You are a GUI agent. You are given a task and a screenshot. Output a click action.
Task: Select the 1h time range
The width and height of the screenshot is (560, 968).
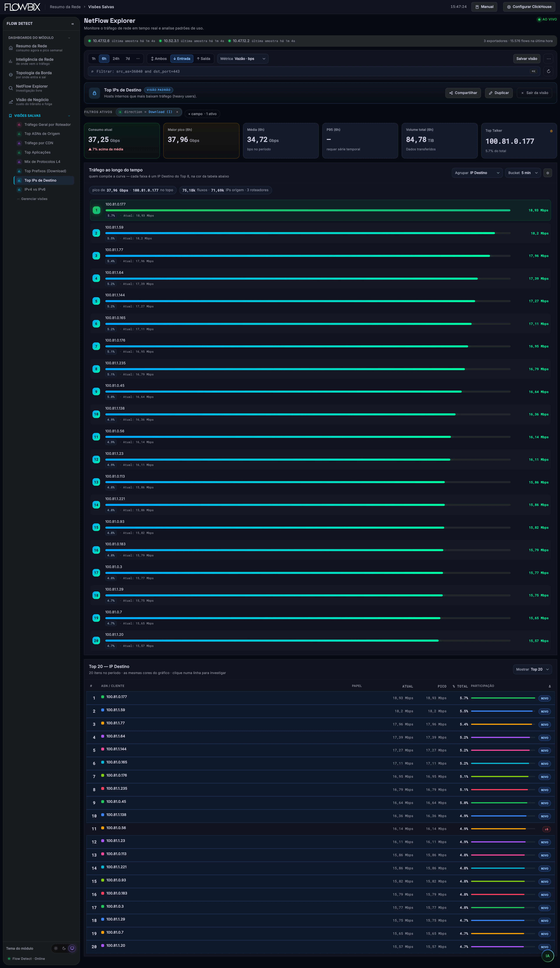94,59
